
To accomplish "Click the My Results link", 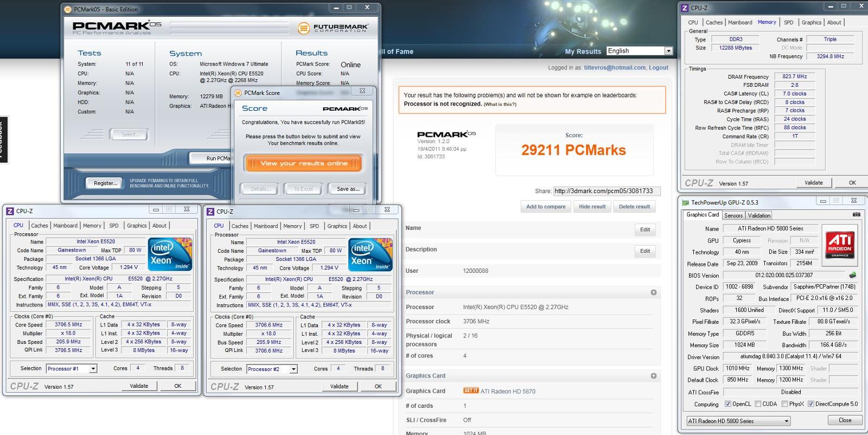I will (583, 52).
